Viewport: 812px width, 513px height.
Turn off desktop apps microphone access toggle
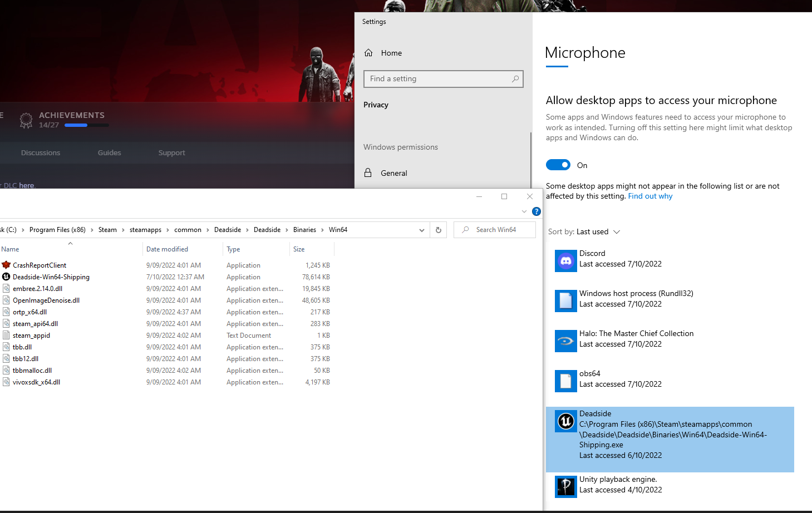click(x=558, y=165)
